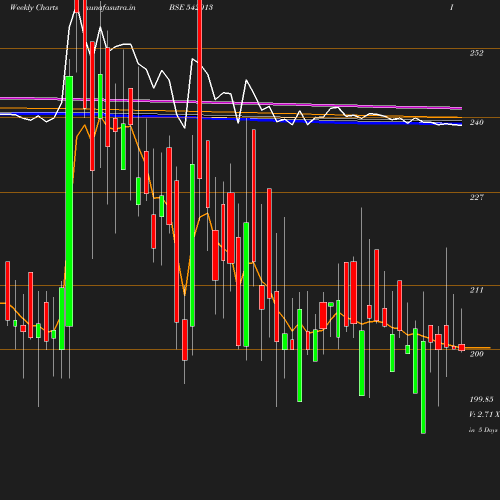Click the 'in 5 Days' caption

point(483,430)
